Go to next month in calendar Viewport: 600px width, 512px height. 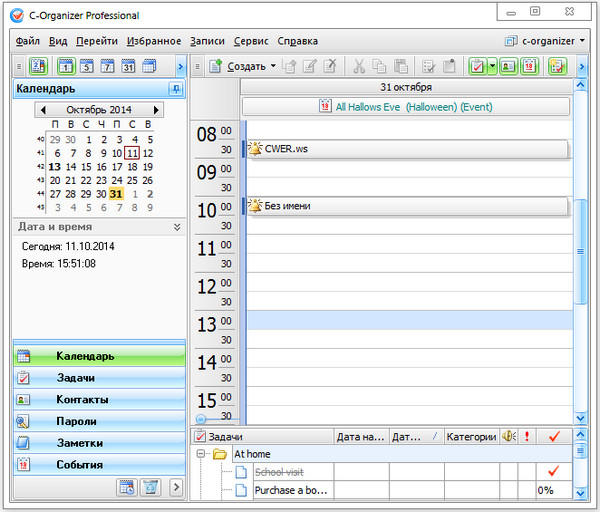point(156,109)
